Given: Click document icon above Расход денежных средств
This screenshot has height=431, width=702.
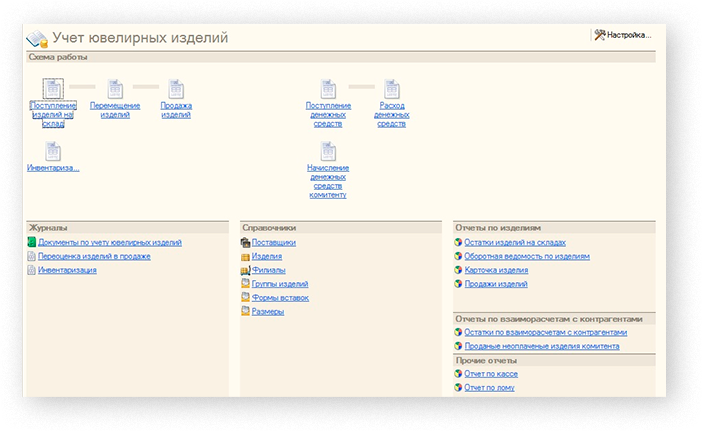Looking at the screenshot, I should tap(392, 89).
